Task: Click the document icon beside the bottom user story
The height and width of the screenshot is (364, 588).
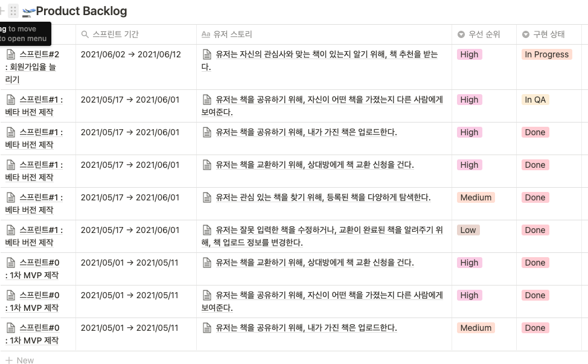Action: tap(207, 328)
